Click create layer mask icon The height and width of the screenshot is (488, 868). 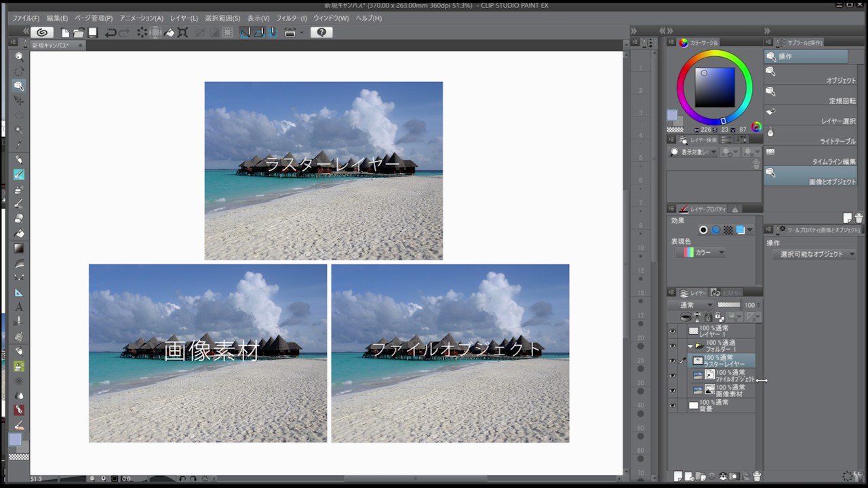click(734, 476)
